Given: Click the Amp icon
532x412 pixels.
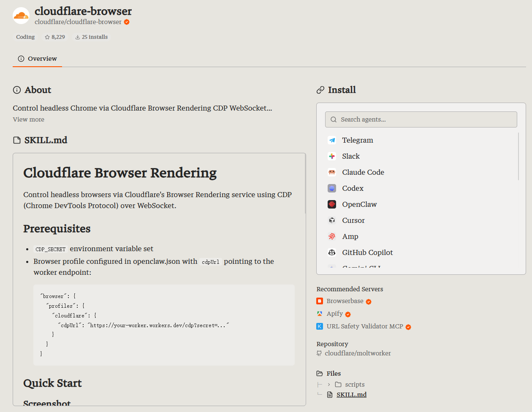Looking at the screenshot, I should point(332,236).
